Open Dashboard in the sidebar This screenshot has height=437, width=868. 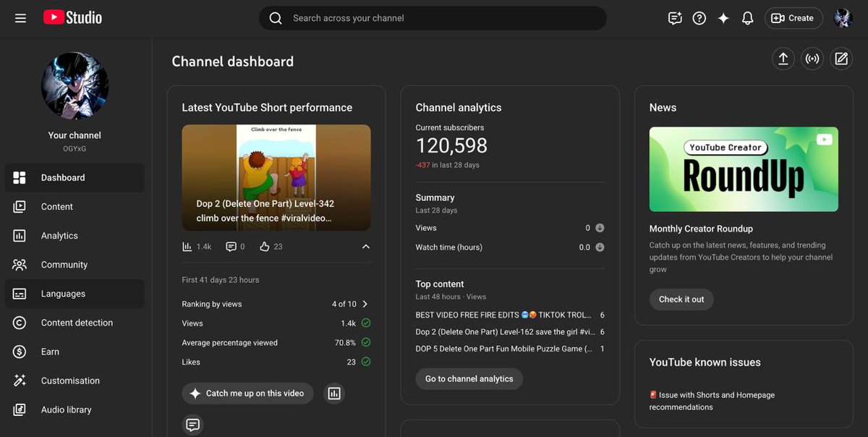pyautogui.click(x=75, y=177)
